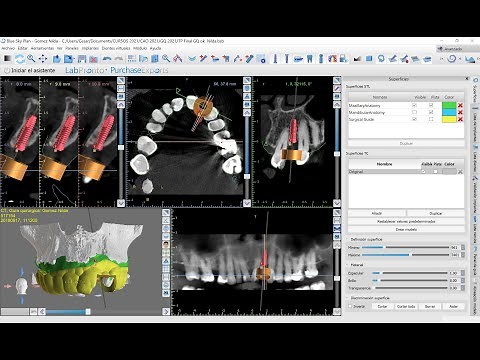480x360 pixels.
Task: Toggle fixed checkbox for Surgical Guide
Action: pyautogui.click(x=431, y=119)
